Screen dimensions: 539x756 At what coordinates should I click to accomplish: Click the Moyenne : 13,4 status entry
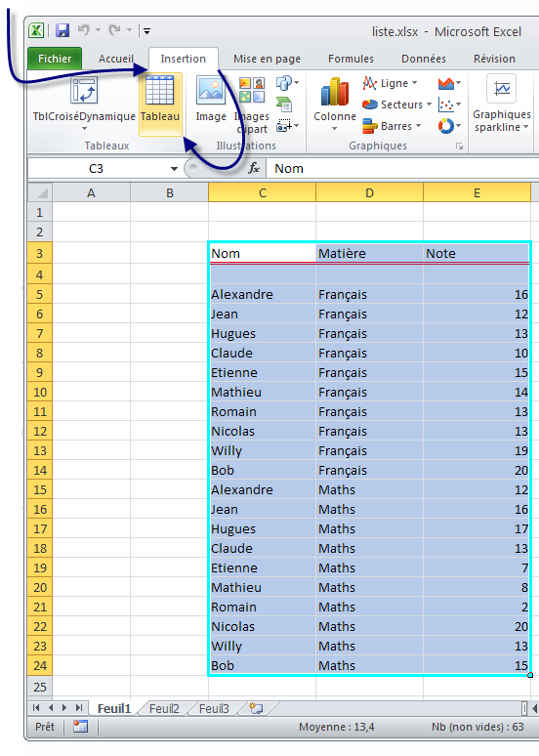(x=337, y=727)
